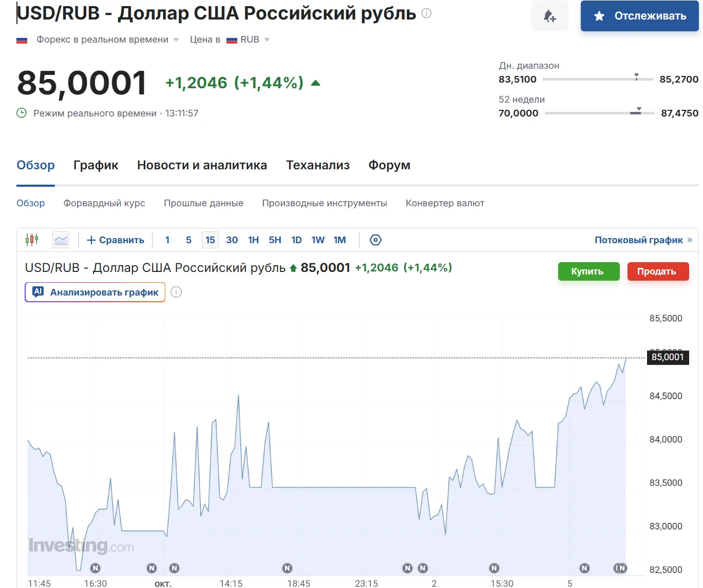This screenshot has height=588, width=703.
Task: Click the alert bell icon button
Action: (x=550, y=16)
